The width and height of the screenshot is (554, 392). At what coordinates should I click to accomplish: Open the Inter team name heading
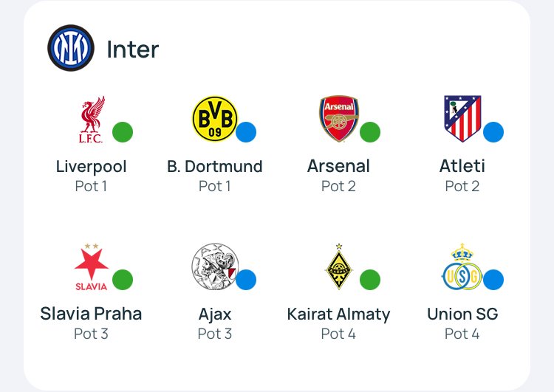pos(133,49)
